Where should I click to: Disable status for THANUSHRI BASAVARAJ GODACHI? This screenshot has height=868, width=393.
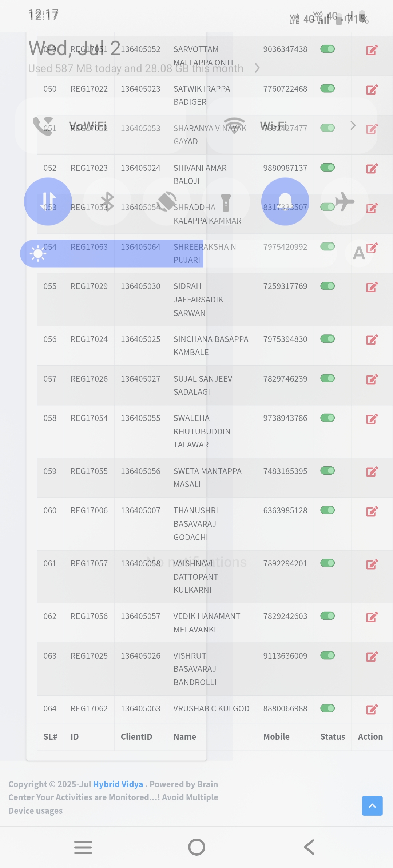pyautogui.click(x=327, y=510)
